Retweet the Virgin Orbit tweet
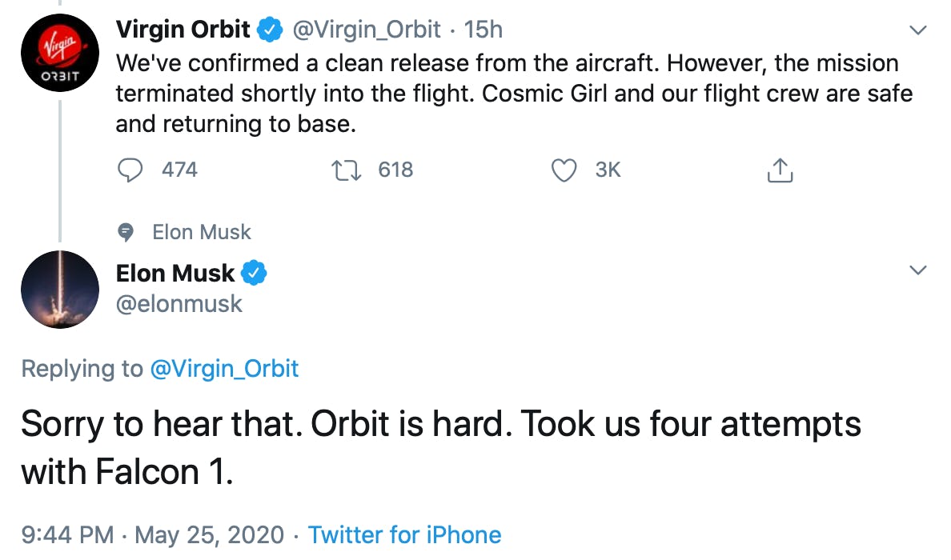951x560 pixels. click(x=346, y=170)
